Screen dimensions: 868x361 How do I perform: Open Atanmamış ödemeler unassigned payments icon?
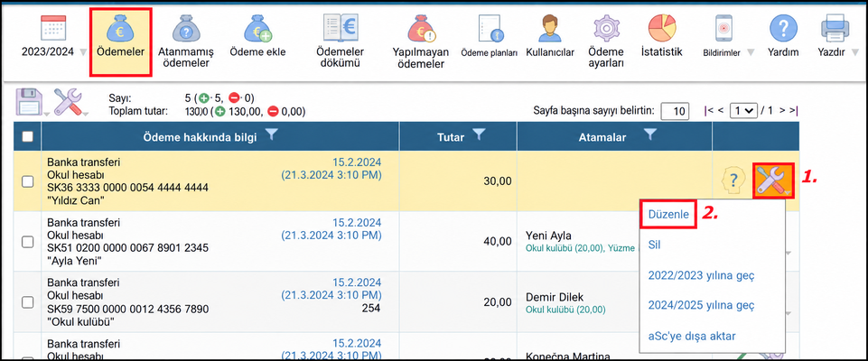coord(182,29)
